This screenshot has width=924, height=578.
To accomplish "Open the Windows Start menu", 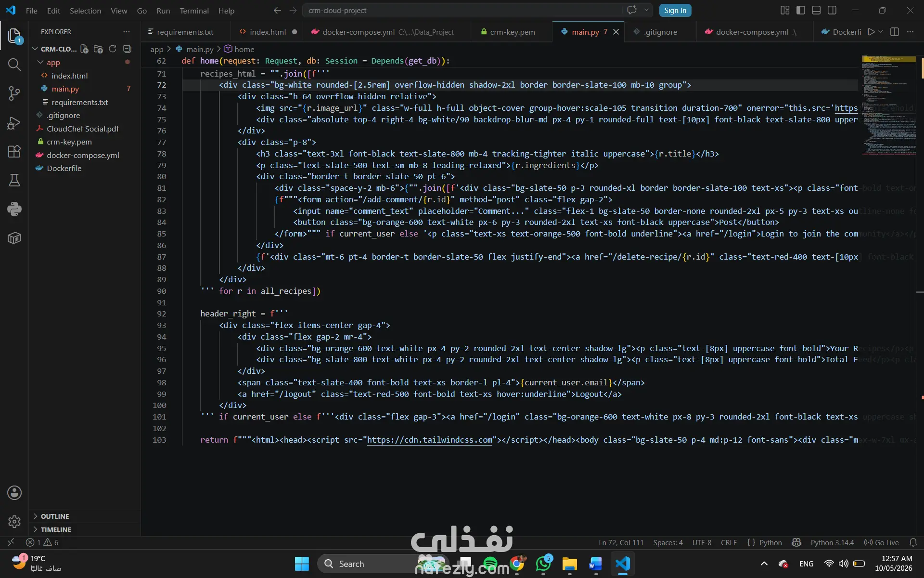I will click(302, 564).
